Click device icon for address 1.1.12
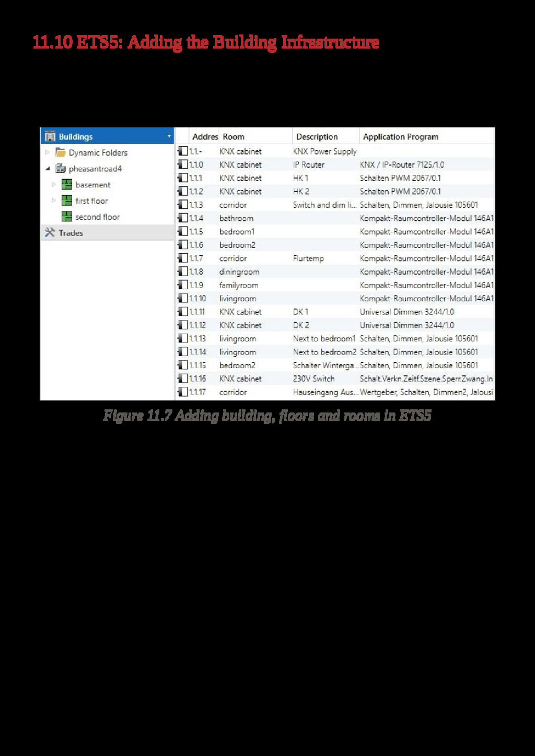Viewport: 535px width, 756px height. coord(182,325)
